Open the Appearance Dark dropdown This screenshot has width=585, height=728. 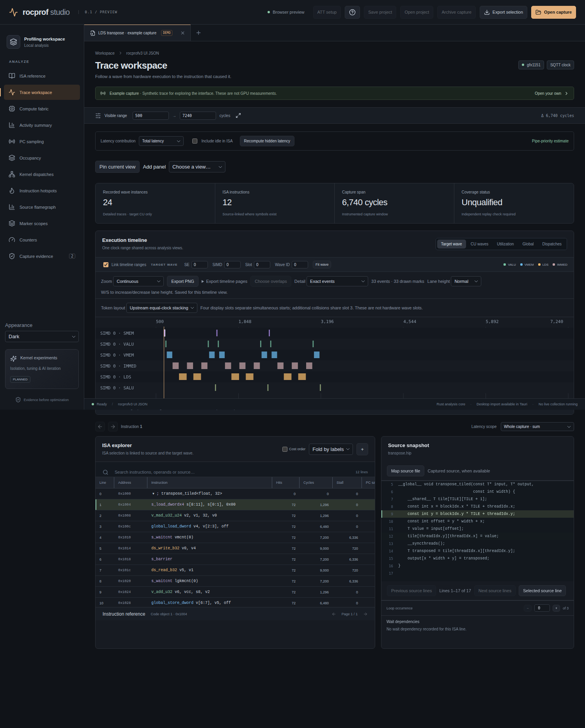(x=42, y=336)
